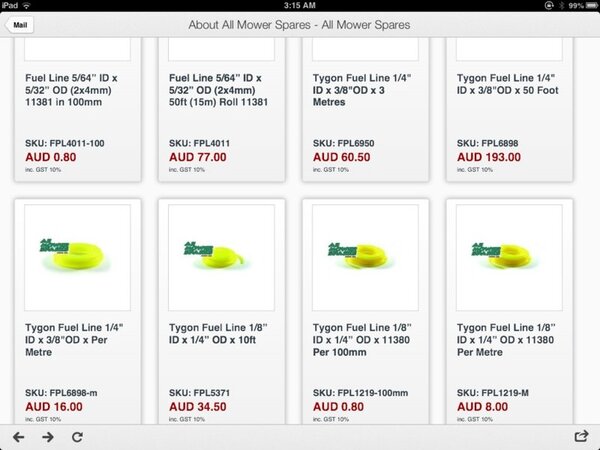
Task: Open the share icon in the bottom bar
Action: pos(582,437)
